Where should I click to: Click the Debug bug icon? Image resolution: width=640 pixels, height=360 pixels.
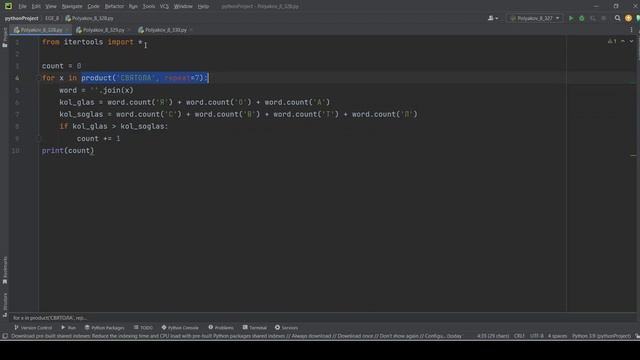click(582, 18)
